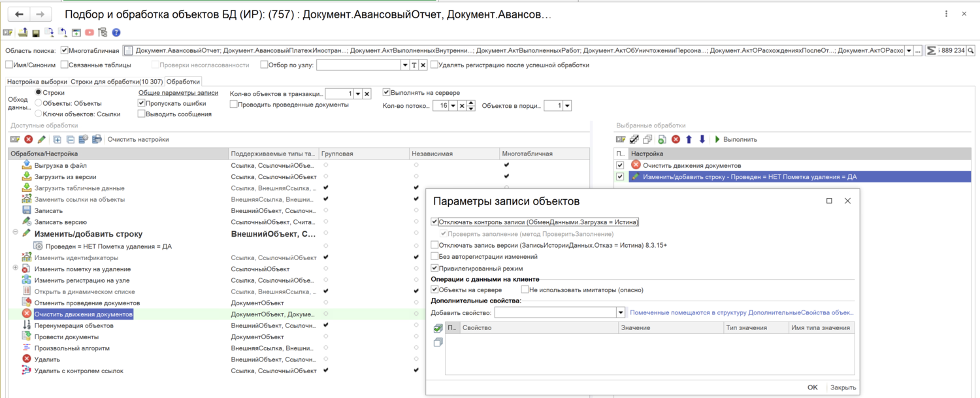Toggle 'Пропускать ошибки' checkbox
Screen dimensions: 980x398
(141, 103)
